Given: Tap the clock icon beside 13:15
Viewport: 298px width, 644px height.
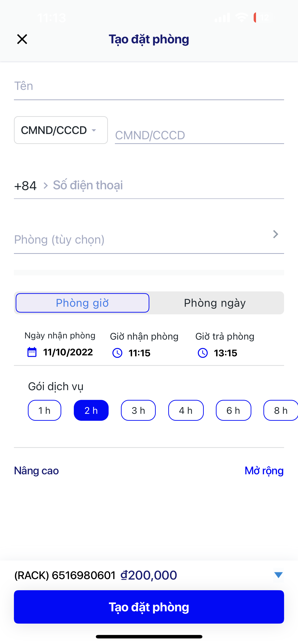Looking at the screenshot, I should click(203, 353).
